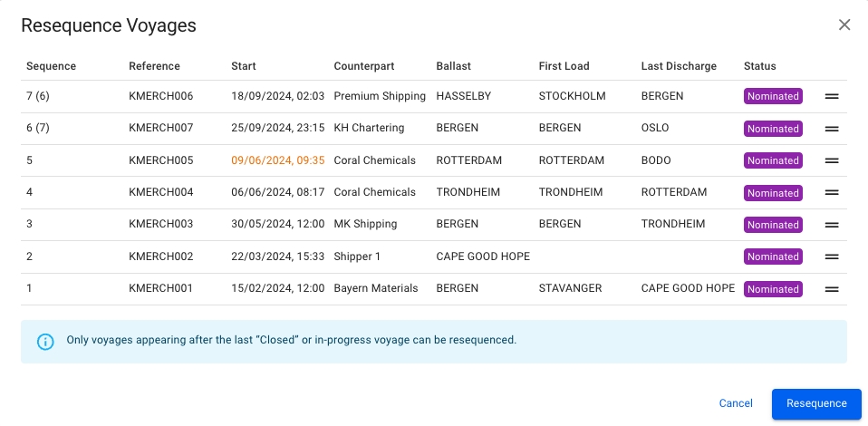Cancel the resequencing dialog
The width and height of the screenshot is (868, 426).
pos(736,403)
